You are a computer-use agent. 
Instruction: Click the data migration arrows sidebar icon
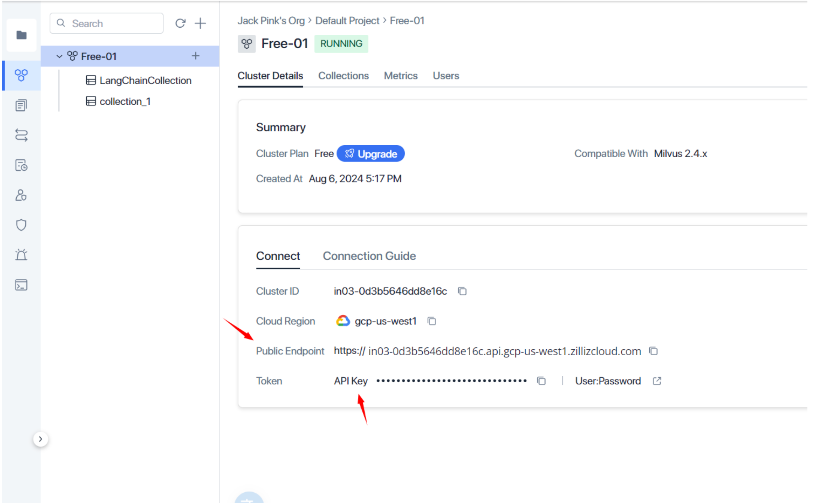coord(21,135)
